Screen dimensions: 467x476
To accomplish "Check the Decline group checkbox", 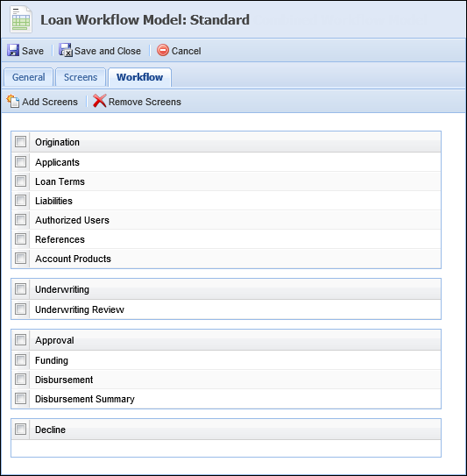I will (21, 430).
